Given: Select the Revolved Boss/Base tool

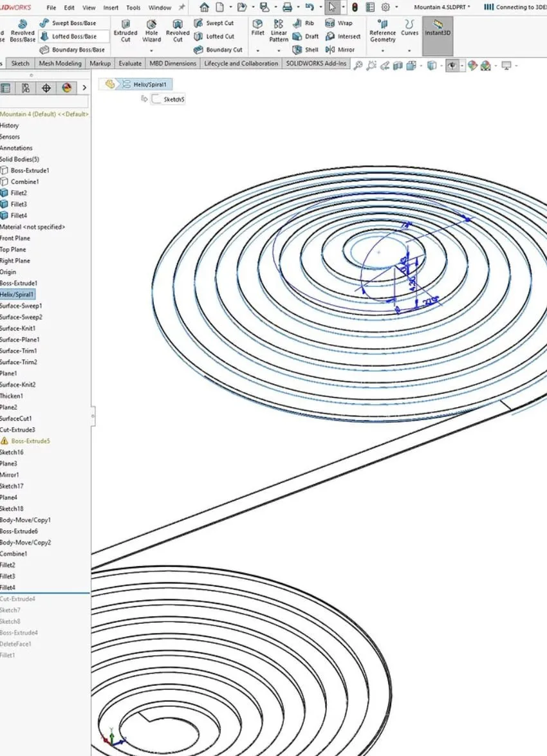Looking at the screenshot, I should click(x=22, y=32).
